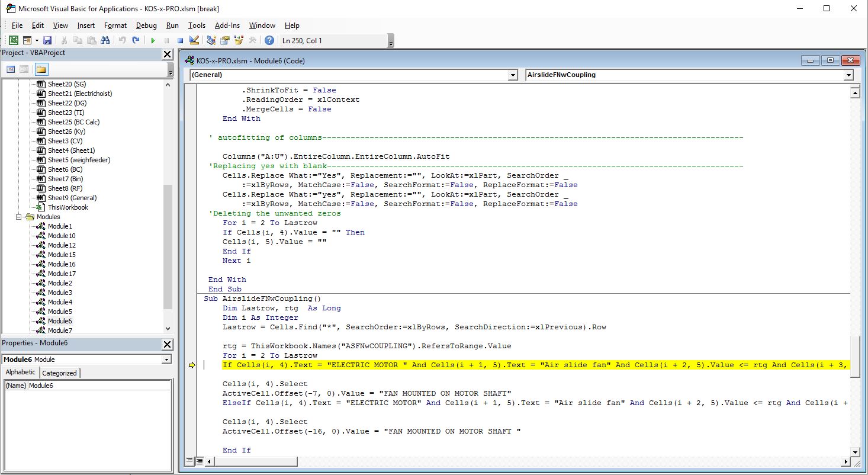
Task: Click the Cut scissors icon
Action: pyautogui.click(x=65, y=40)
